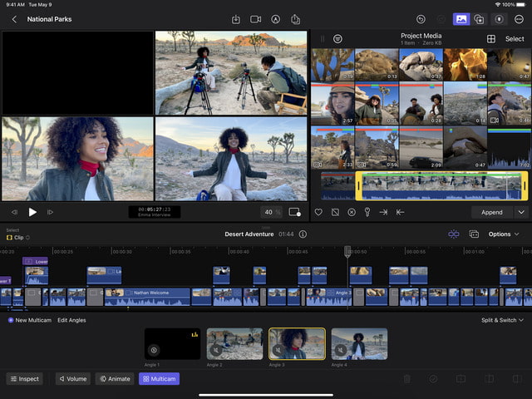The width and height of the screenshot is (532, 399).
Task: Expand the timeline Options dropdown
Action: [504, 234]
